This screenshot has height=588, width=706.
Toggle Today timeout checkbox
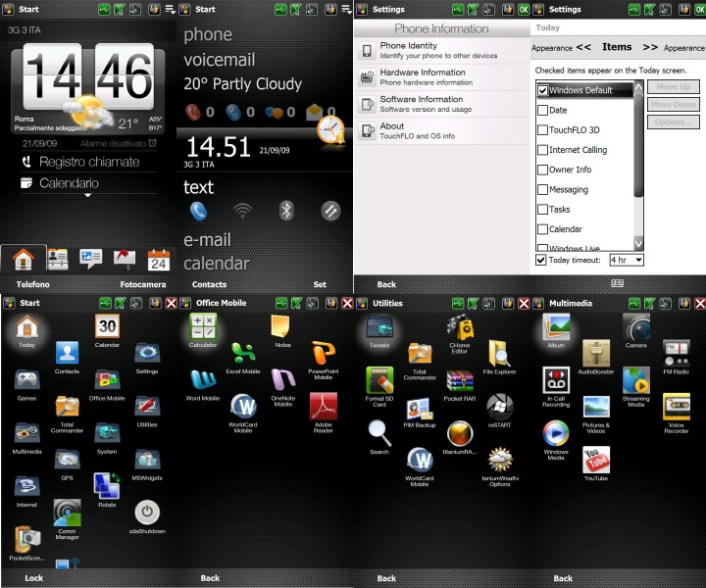[540, 260]
